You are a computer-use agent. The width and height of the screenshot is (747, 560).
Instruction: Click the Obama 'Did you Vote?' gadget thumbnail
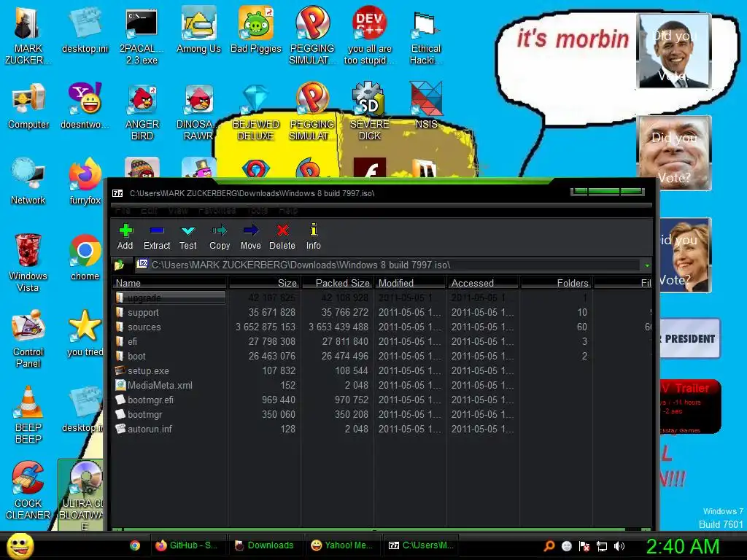point(673,51)
